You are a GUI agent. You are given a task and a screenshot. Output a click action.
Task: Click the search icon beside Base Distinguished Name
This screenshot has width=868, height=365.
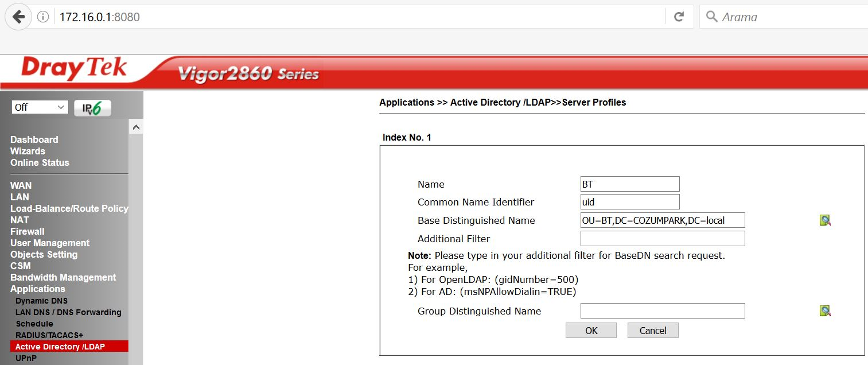(x=825, y=220)
